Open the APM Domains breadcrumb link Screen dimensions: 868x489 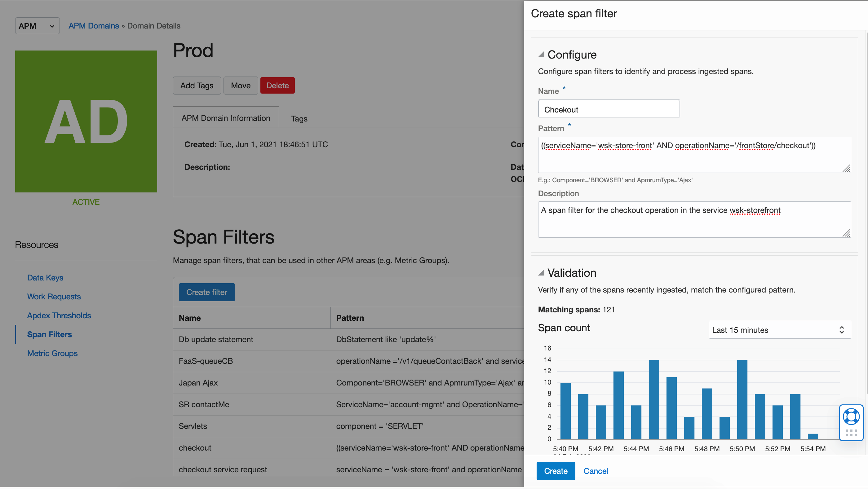(x=94, y=25)
